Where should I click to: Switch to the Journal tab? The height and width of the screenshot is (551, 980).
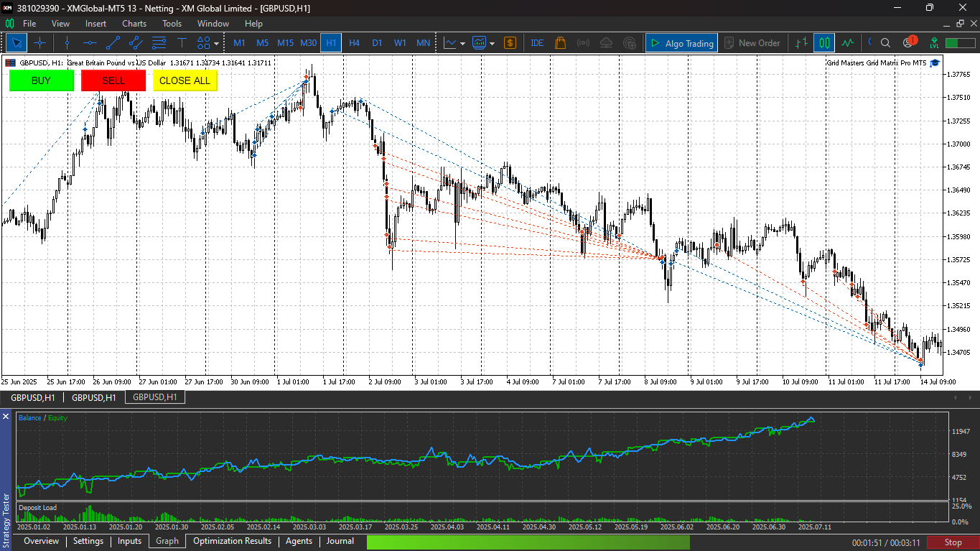point(340,541)
